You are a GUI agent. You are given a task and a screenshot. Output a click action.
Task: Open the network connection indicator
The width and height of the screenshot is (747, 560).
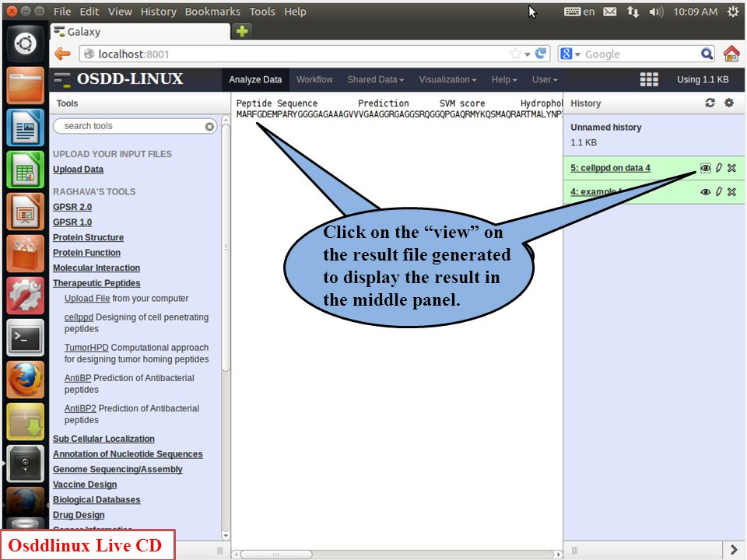(633, 12)
